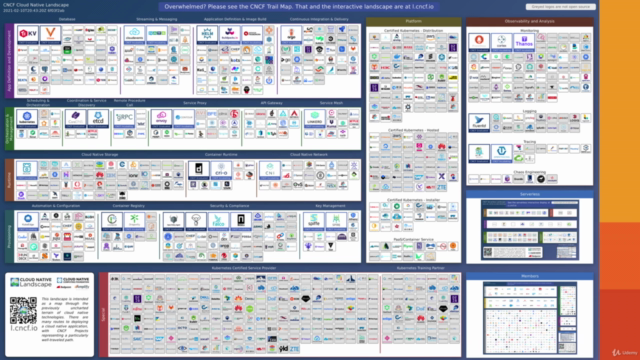Select the Buildpacks.io project card
Viewport: 640px width, 360px height.
click(229, 35)
